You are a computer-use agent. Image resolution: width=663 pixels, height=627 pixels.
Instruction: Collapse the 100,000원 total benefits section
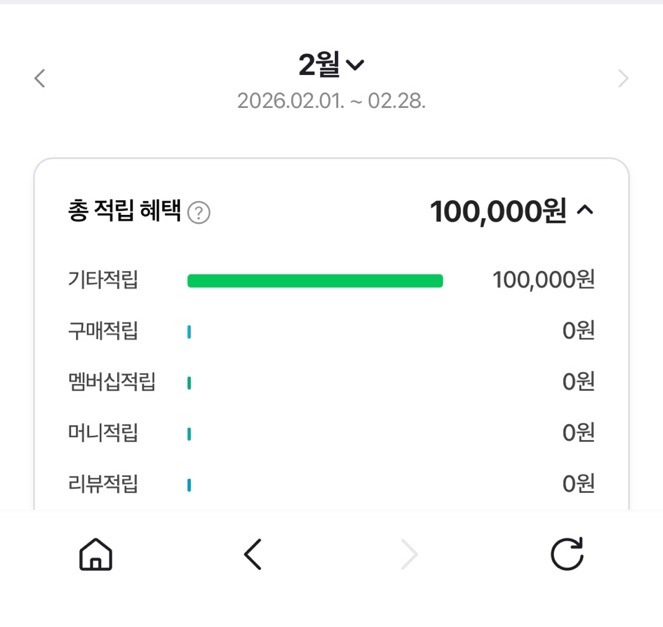[586, 211]
